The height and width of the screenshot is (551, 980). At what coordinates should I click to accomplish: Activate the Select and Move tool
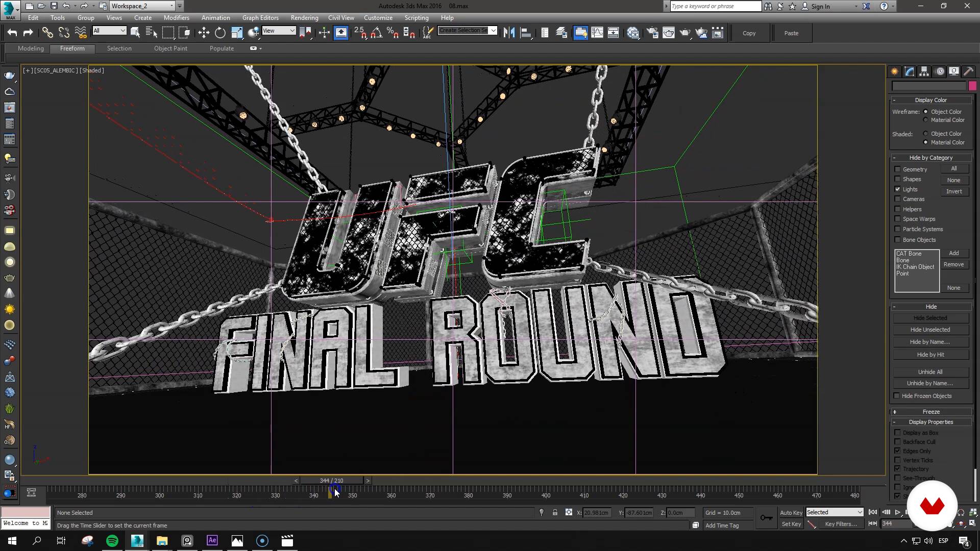(x=204, y=33)
